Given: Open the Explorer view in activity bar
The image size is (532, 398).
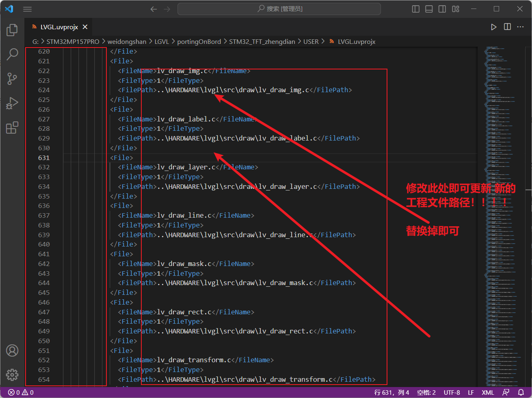Looking at the screenshot, I should click(12, 30).
